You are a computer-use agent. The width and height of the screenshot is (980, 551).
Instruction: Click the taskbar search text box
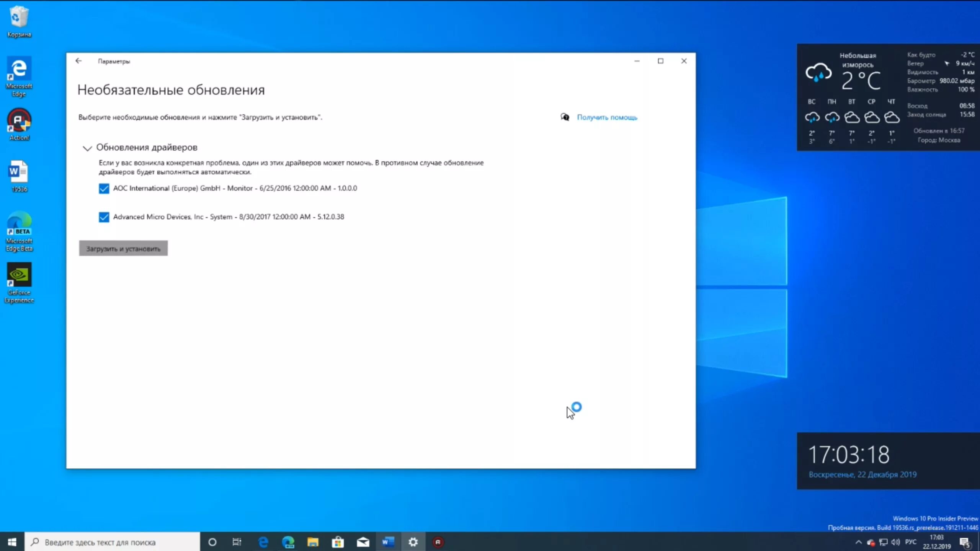(x=115, y=542)
